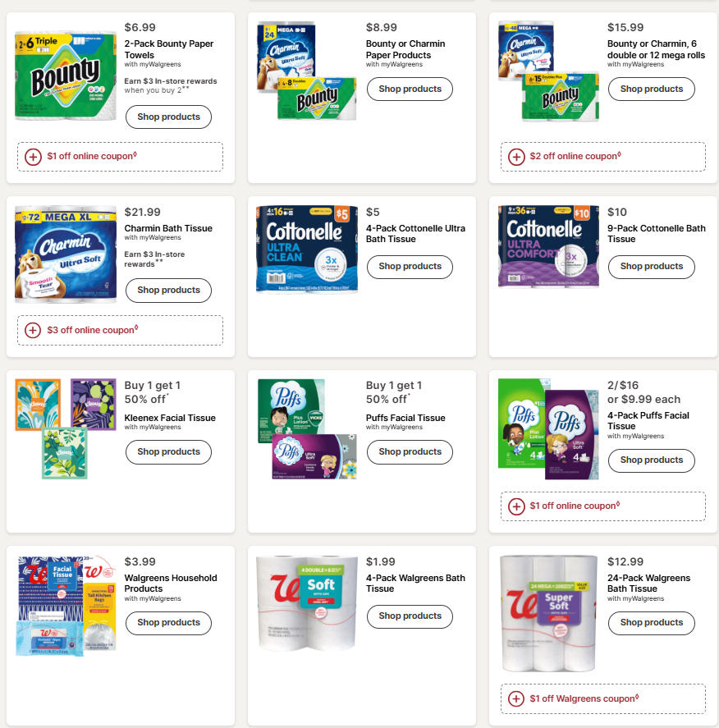Shop products for Kleenex Facial Tissue
Viewport: 719px width, 728px height.
coord(168,451)
